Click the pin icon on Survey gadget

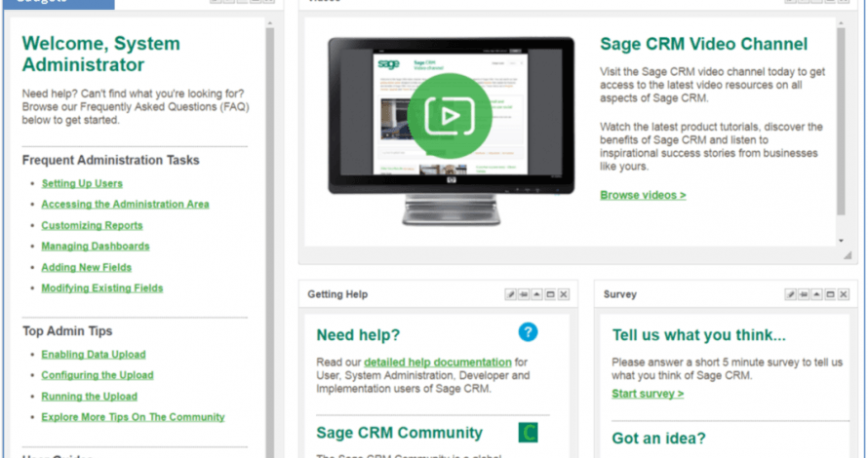coord(804,294)
